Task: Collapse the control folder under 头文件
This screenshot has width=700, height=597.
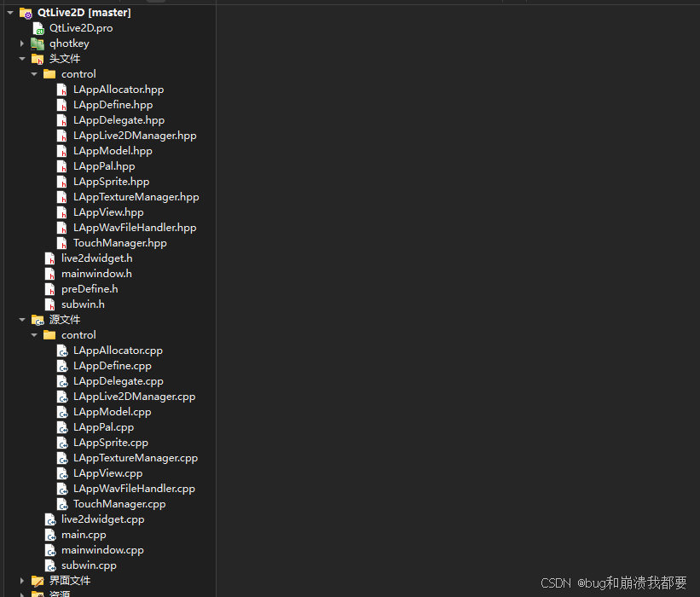Action: (34, 74)
